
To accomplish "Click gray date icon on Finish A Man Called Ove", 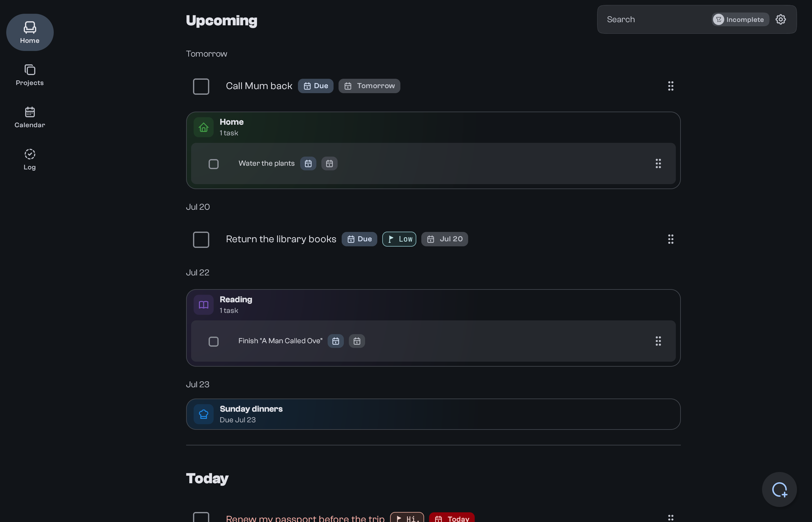I will coord(357,341).
